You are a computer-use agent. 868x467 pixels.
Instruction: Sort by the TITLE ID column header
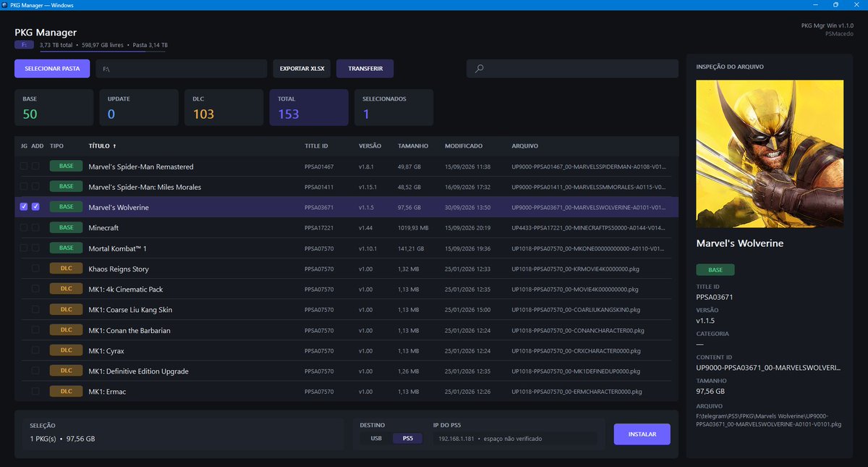point(316,146)
